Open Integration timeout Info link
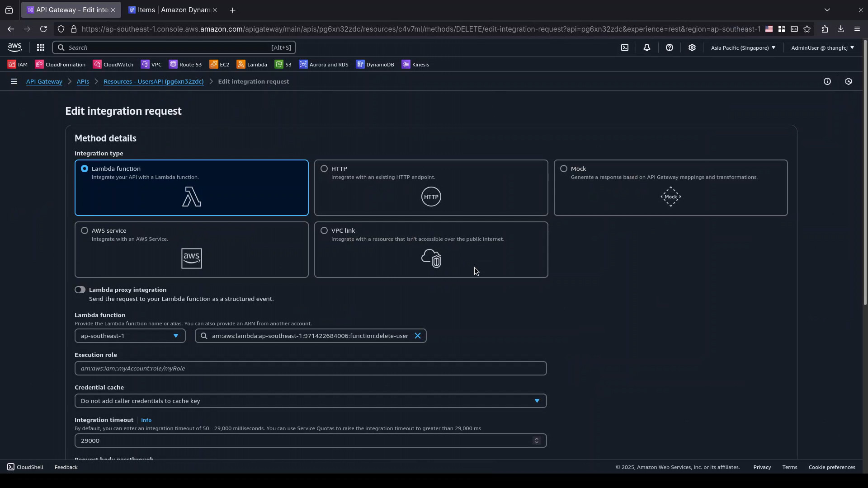The height and width of the screenshot is (488, 868). pyautogui.click(x=146, y=420)
